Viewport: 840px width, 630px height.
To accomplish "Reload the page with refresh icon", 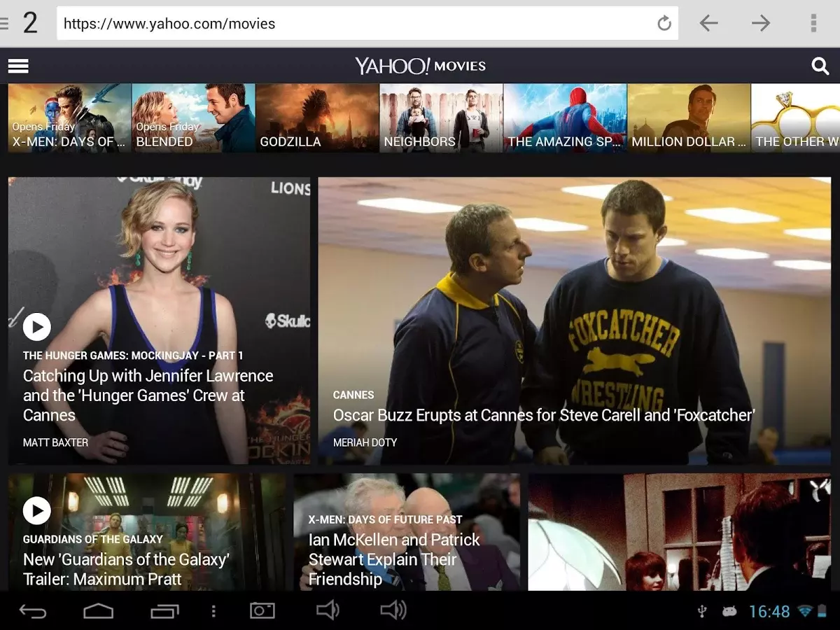I will click(664, 24).
